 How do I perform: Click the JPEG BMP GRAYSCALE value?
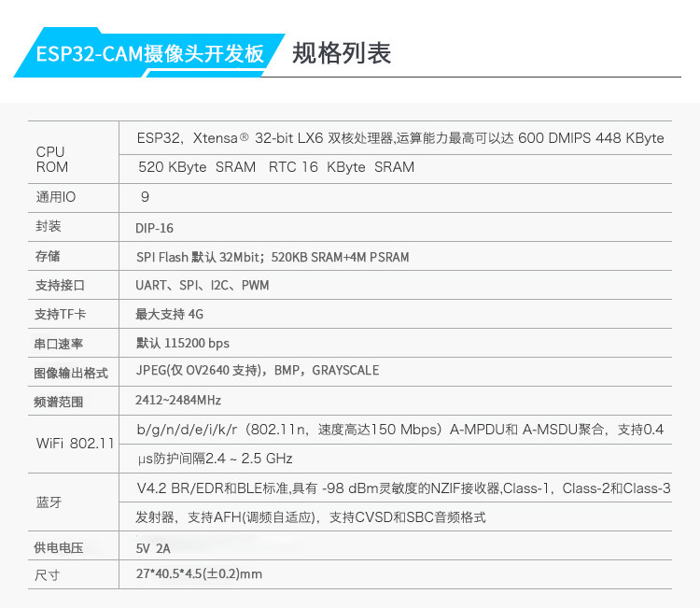258,371
